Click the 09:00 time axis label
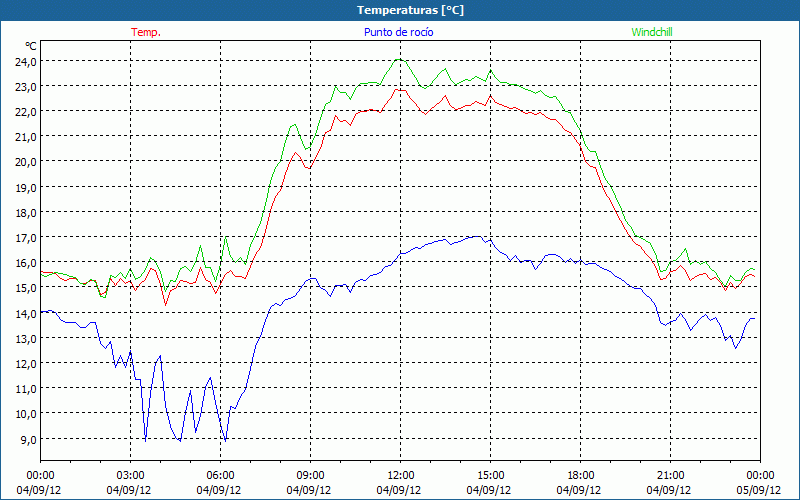 point(310,476)
